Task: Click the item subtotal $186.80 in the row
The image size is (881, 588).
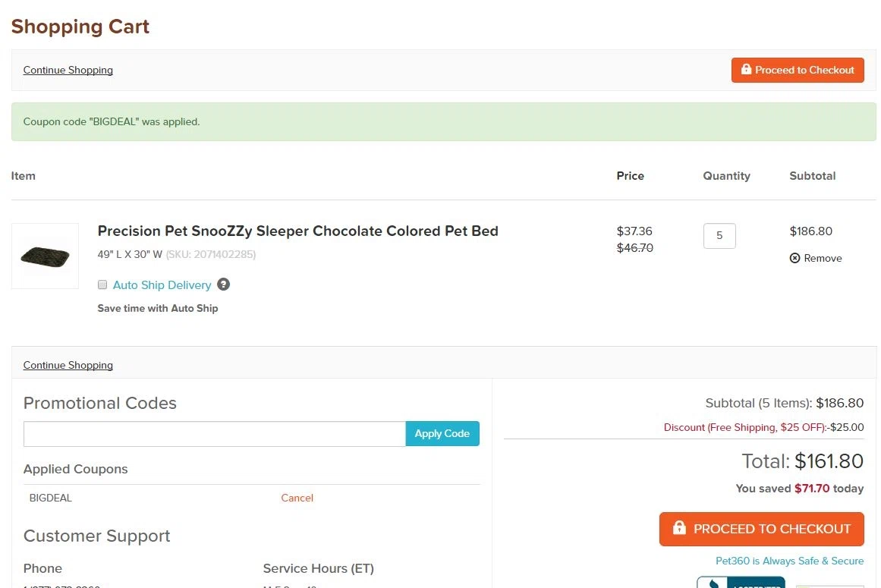Action: (x=810, y=231)
